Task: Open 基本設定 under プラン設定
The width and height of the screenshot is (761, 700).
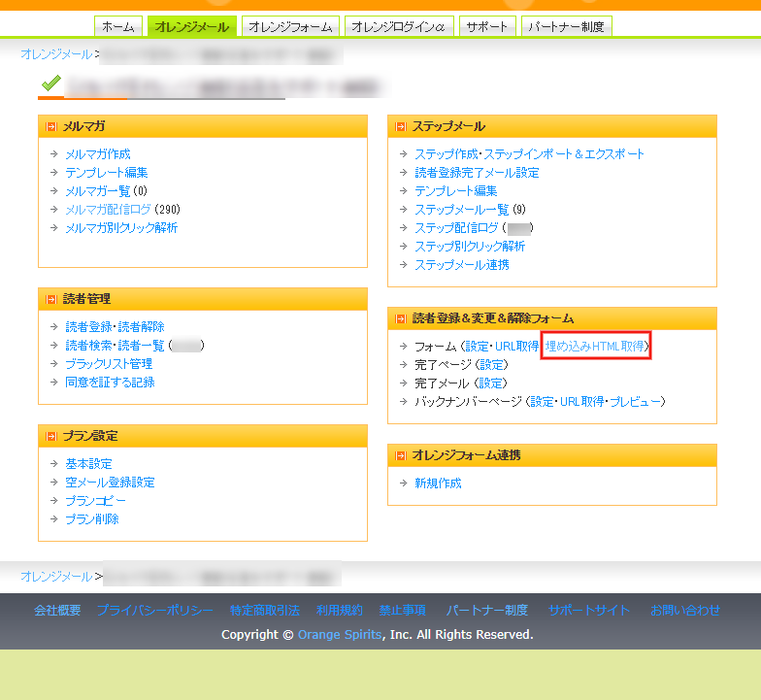Action: 88,464
